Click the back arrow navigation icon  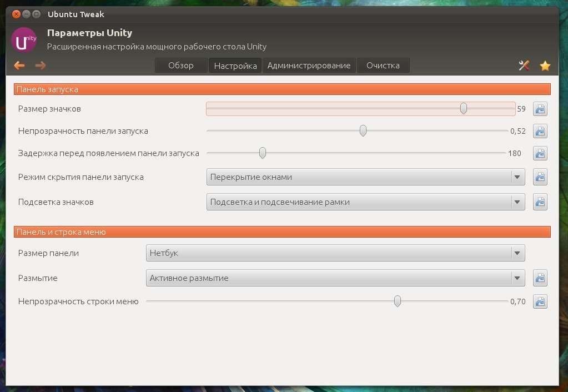19,65
